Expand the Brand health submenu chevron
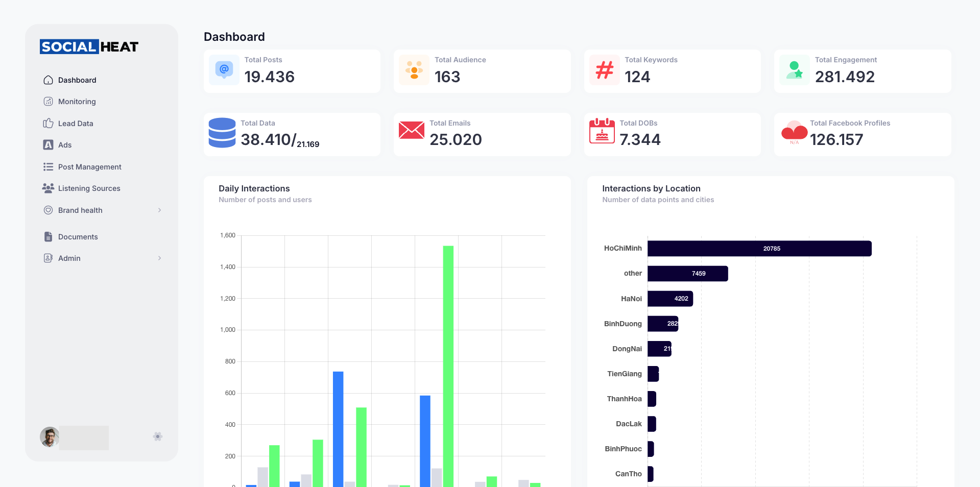 pos(159,210)
